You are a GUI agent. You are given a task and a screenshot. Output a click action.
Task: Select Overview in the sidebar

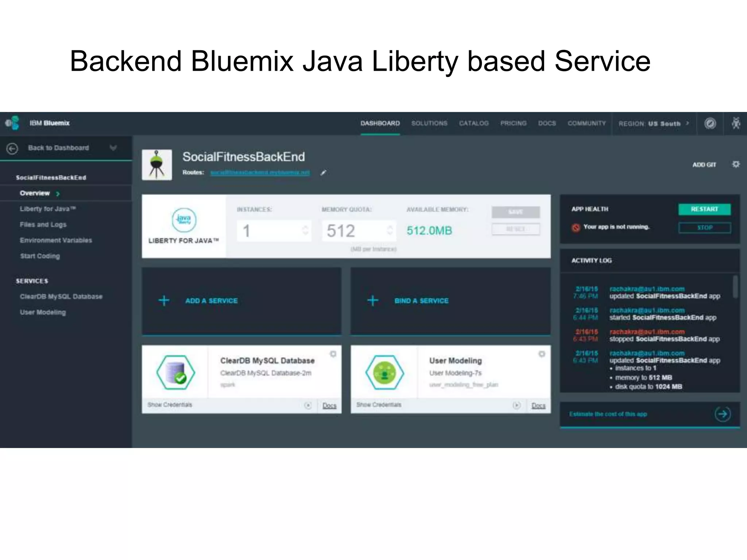point(35,193)
